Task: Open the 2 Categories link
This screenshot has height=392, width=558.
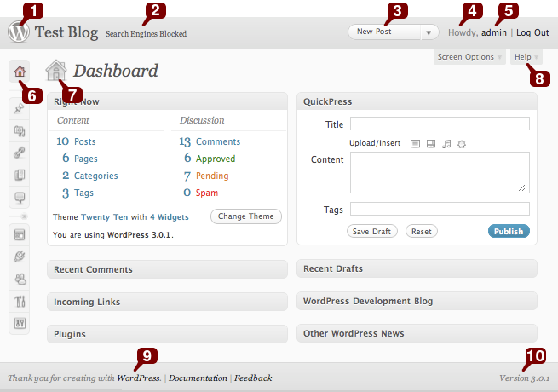Action: point(90,176)
